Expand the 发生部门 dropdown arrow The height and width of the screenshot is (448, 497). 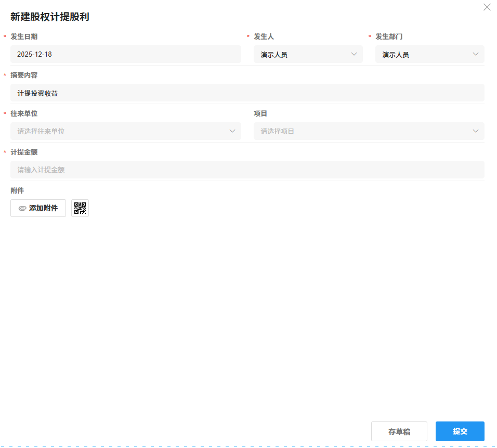(476, 54)
